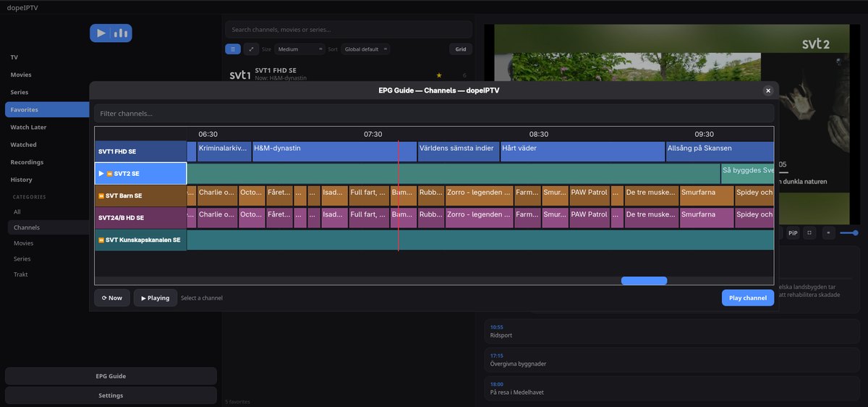
Task: Click the Filter channels input field
Action: [434, 114]
